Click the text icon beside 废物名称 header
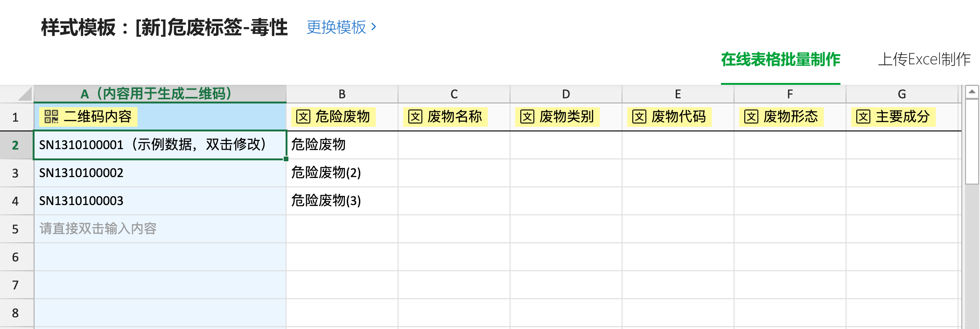This screenshot has height=329, width=980. [415, 117]
